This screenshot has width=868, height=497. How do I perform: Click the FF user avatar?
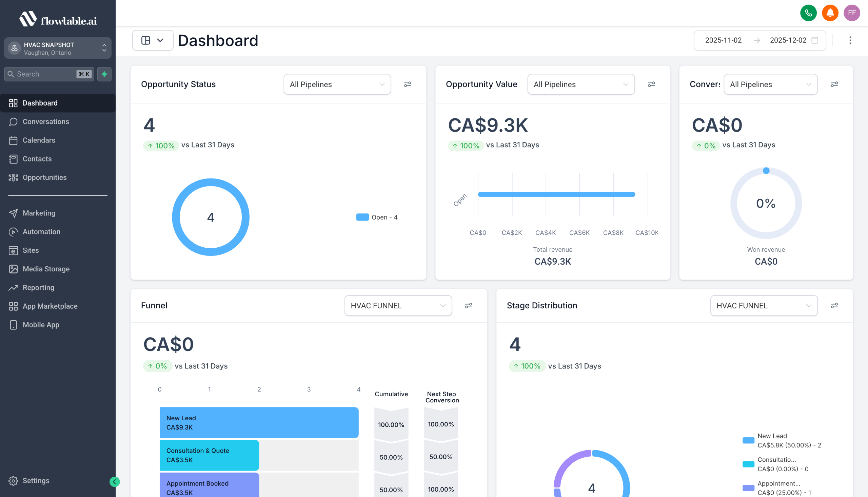[x=852, y=13]
